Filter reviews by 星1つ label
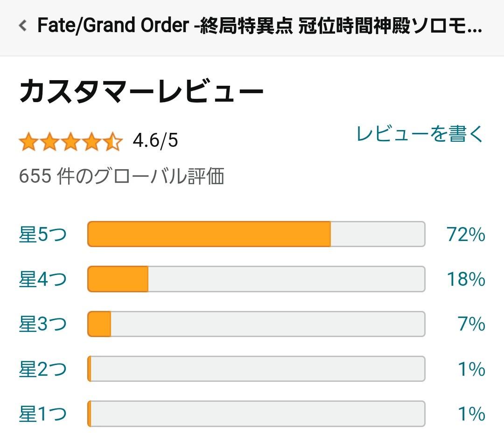This screenshot has height=448, width=504. click(x=43, y=414)
